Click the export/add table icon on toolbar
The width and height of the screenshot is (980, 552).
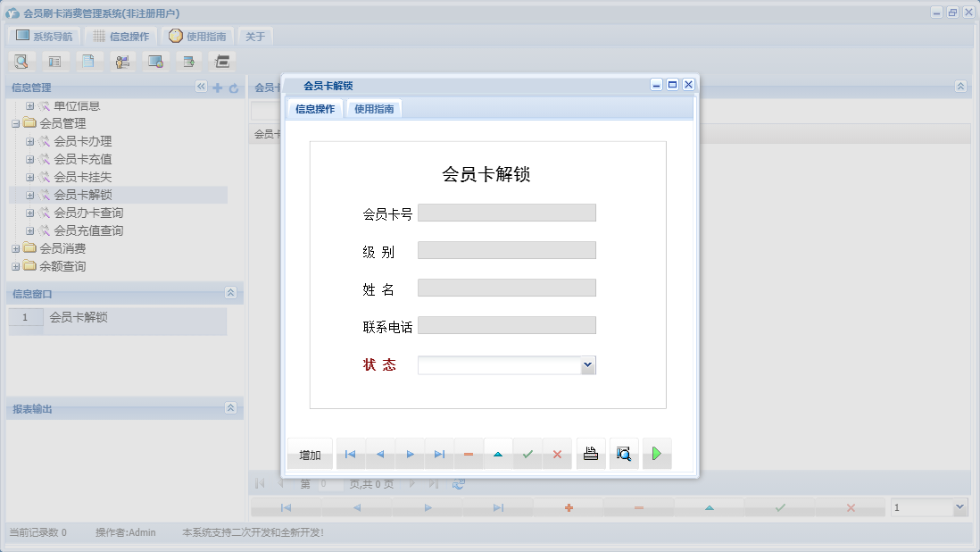click(x=188, y=61)
